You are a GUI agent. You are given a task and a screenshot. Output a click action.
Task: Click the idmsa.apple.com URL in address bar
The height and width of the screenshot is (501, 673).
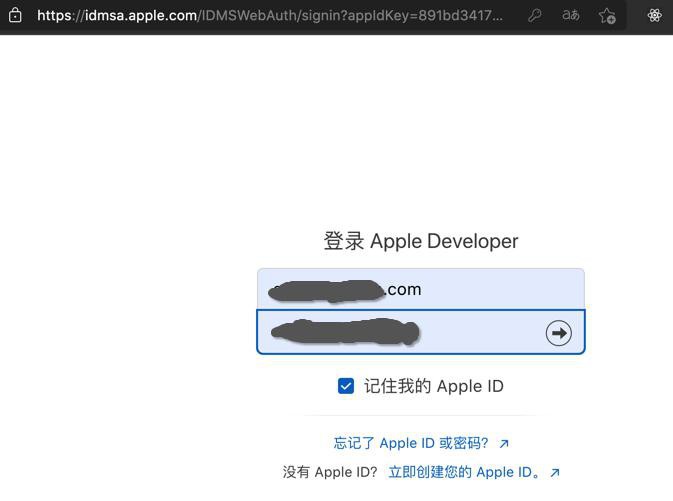pyautogui.click(x=140, y=15)
